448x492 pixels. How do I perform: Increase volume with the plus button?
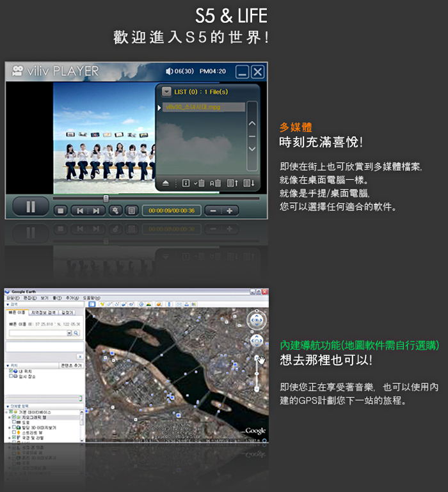(x=230, y=210)
